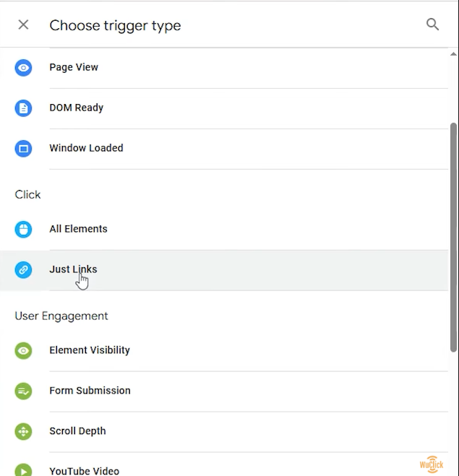Select Just Links trigger label

tap(73, 269)
